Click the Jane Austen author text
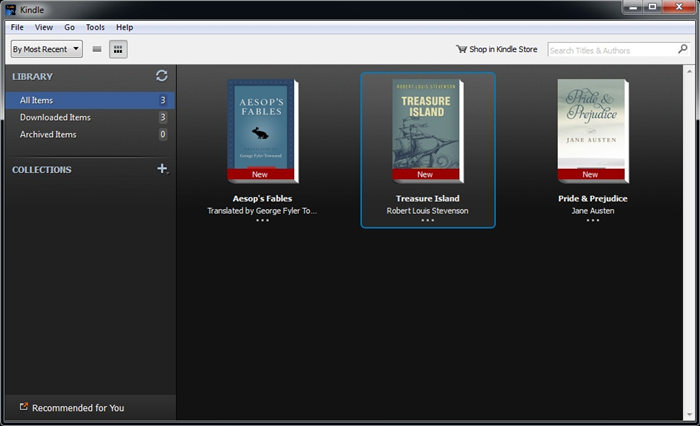This screenshot has width=700, height=426. 593,211
